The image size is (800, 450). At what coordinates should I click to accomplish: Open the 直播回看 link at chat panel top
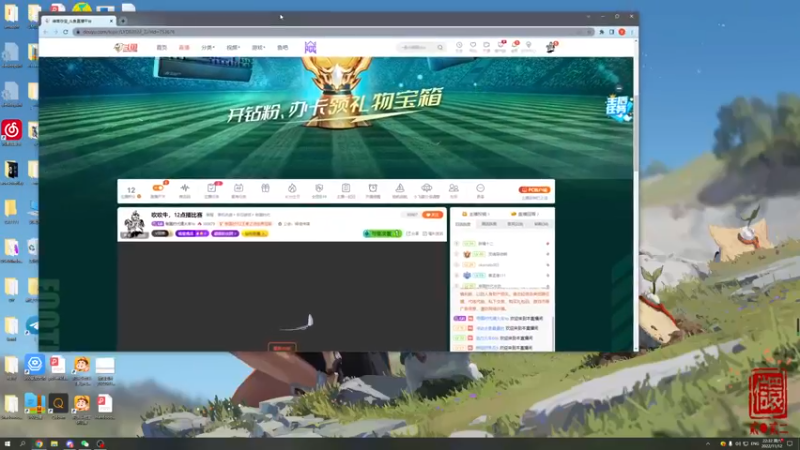(525, 214)
